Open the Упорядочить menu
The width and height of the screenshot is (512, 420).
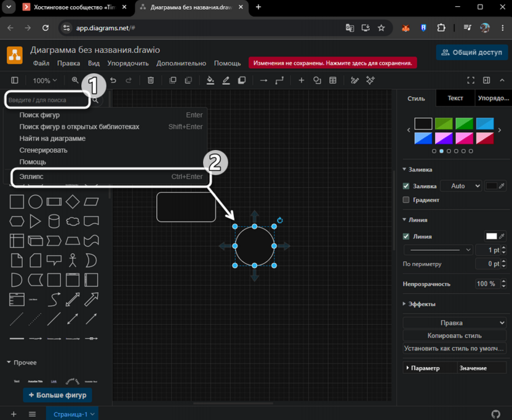tap(128, 63)
